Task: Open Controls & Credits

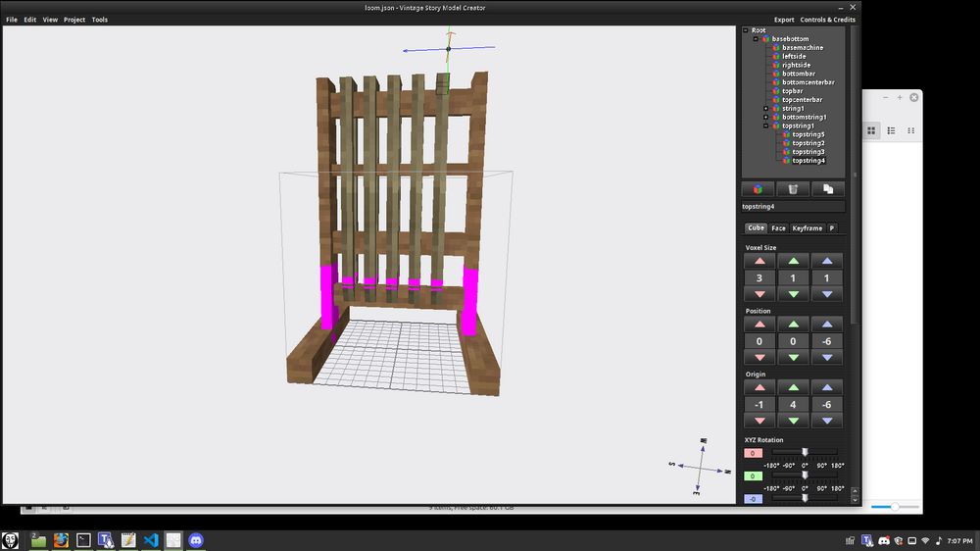Action: click(x=827, y=20)
